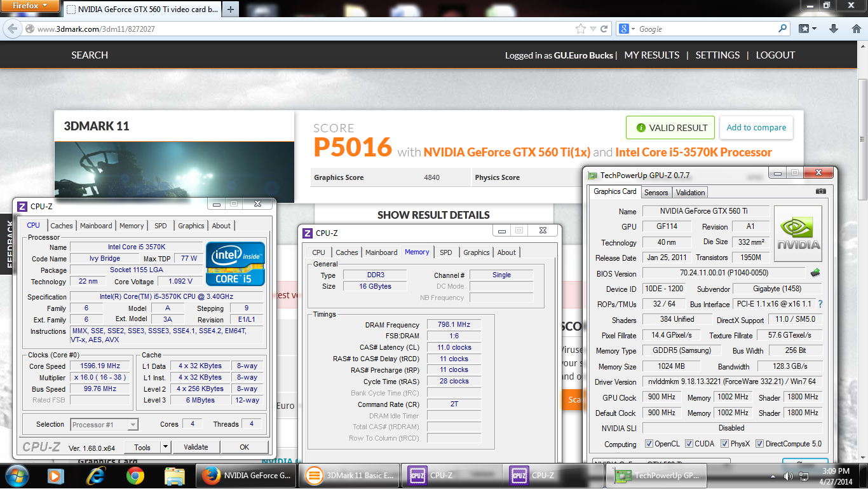Go back with Firefox back arrow
The image size is (868, 489).
click(13, 29)
